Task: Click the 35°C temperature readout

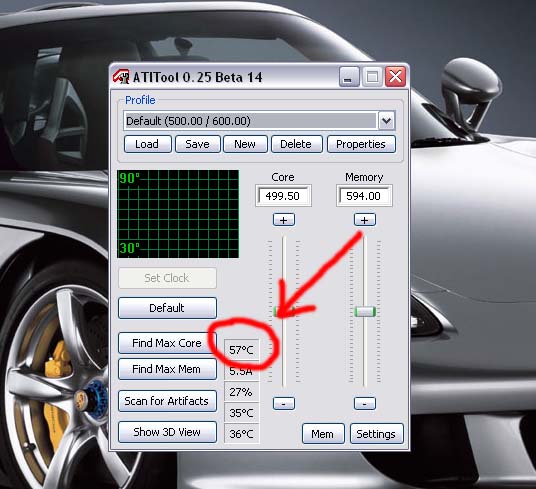Action: pyautogui.click(x=241, y=413)
